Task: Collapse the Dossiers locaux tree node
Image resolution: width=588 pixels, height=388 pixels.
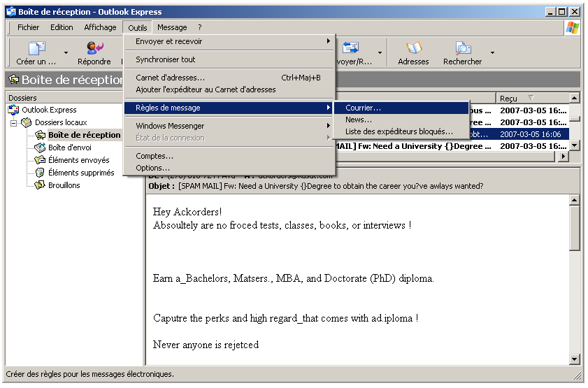Action: (x=13, y=123)
